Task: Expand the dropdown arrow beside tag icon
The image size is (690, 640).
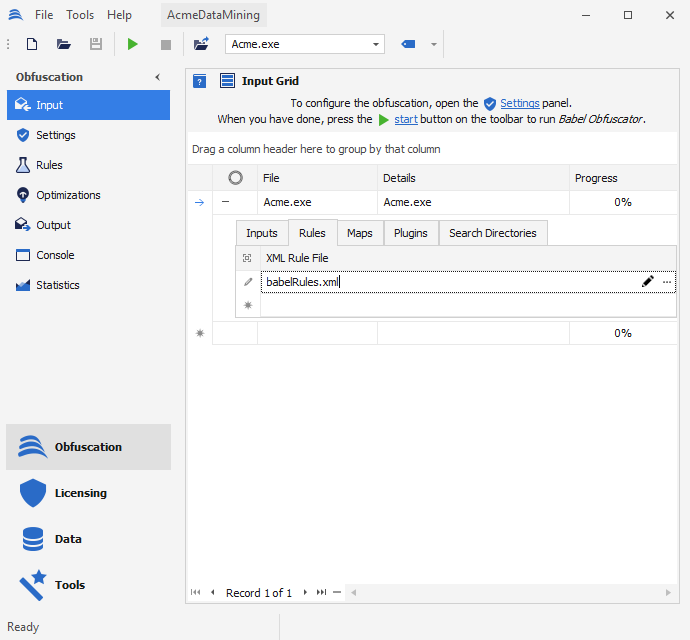Action: (433, 44)
